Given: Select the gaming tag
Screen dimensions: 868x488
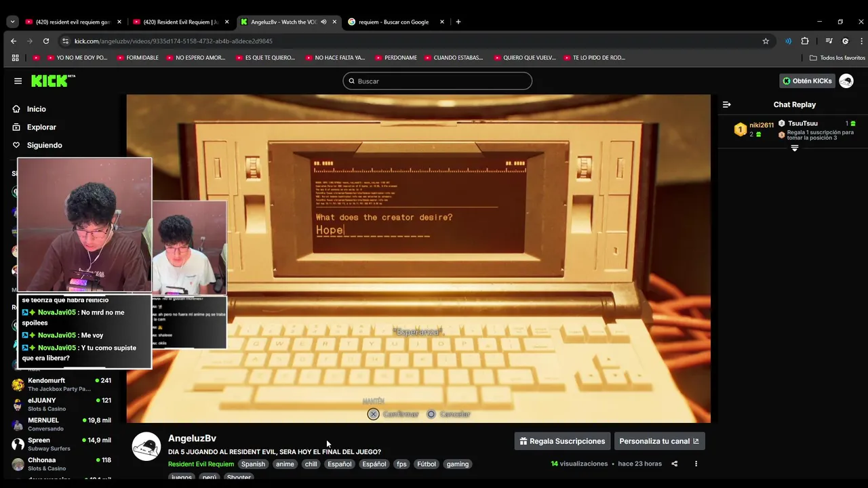Looking at the screenshot, I should point(458,464).
